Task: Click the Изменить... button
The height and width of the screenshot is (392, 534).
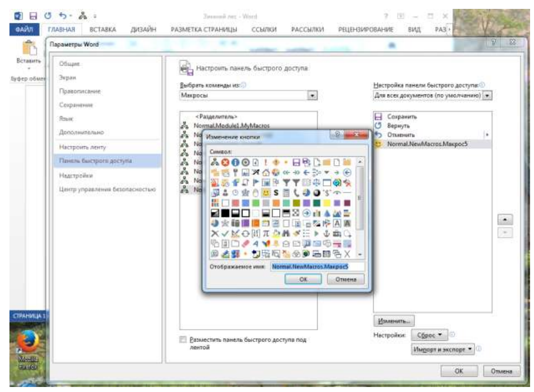Action: tap(394, 321)
